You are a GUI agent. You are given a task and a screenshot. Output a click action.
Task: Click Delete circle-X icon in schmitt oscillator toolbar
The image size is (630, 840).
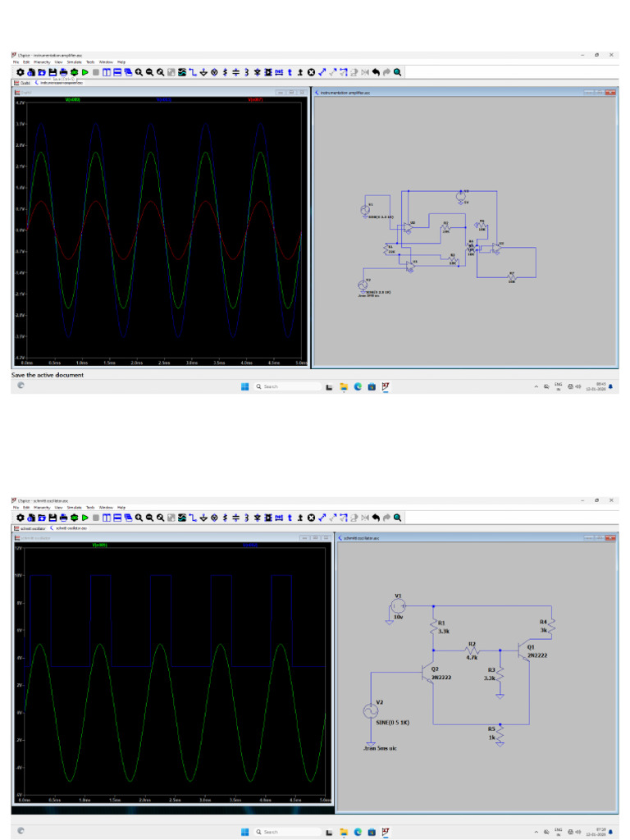tap(311, 518)
